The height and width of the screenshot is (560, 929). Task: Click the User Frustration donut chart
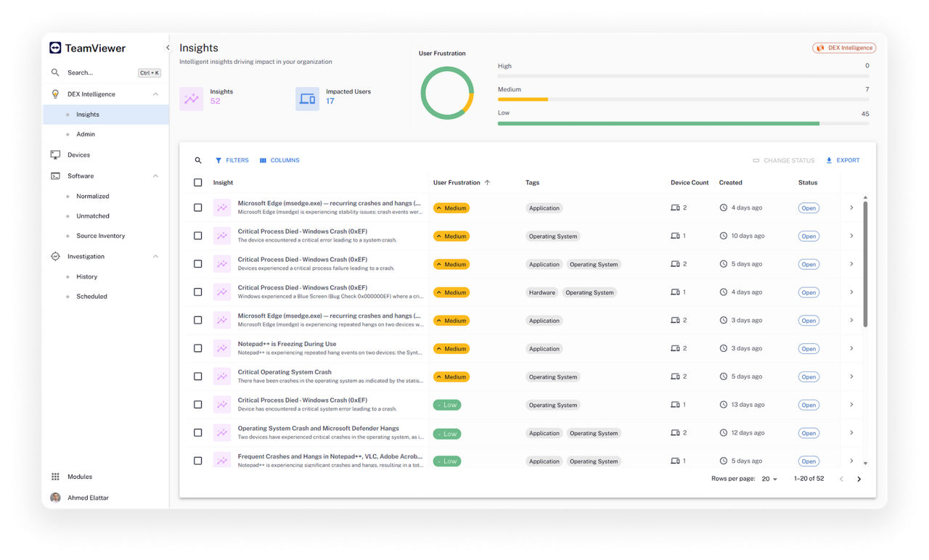(447, 93)
